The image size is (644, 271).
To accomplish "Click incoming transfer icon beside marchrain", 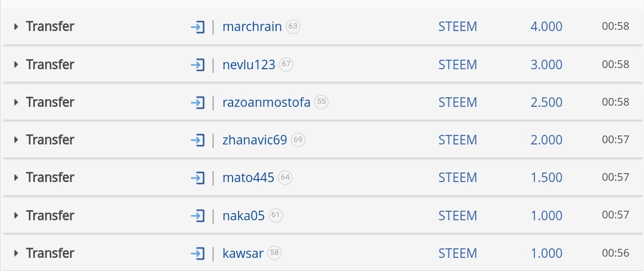I will [197, 27].
